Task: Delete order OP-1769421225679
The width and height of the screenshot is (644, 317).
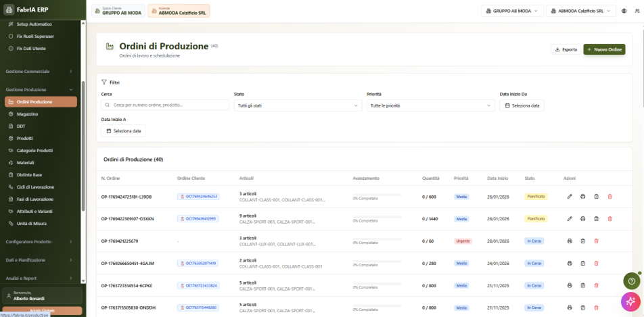Action: (596, 241)
